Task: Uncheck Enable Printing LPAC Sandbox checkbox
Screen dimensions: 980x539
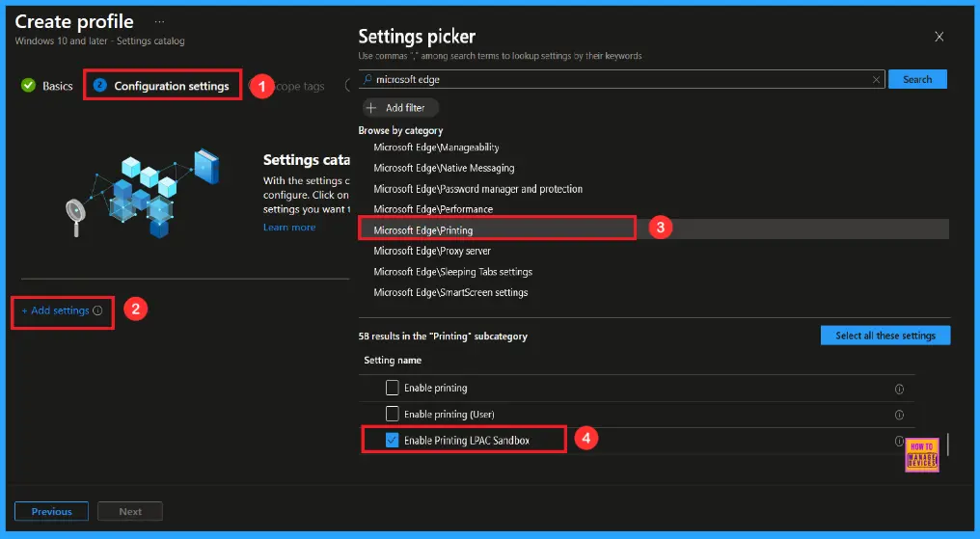Action: [392, 441]
